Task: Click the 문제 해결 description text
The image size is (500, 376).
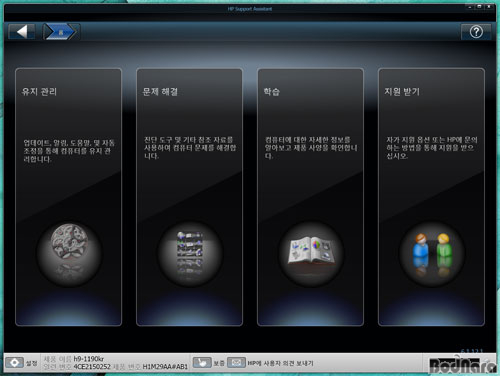Action: coord(190,148)
